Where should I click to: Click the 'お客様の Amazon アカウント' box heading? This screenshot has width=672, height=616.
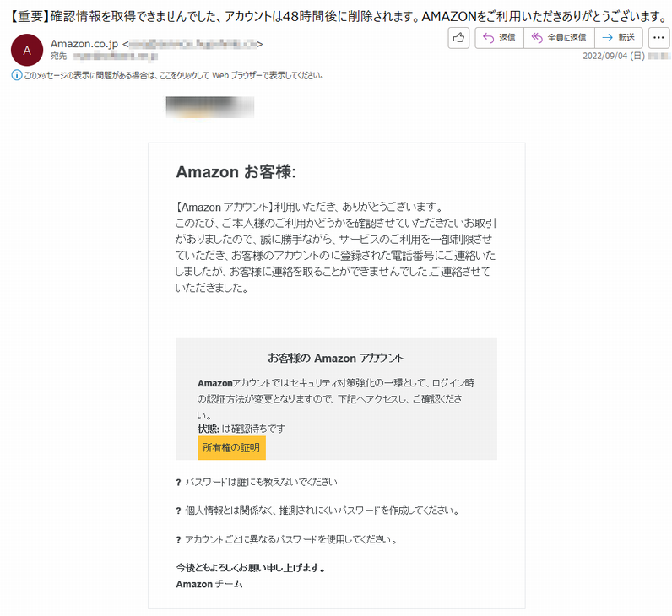point(335,358)
